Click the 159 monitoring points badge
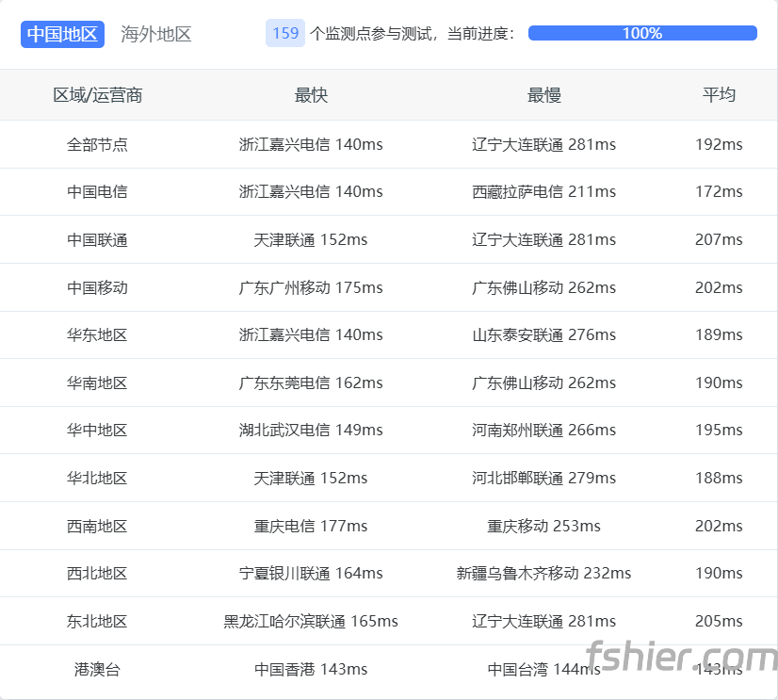778x700 pixels. [x=285, y=33]
